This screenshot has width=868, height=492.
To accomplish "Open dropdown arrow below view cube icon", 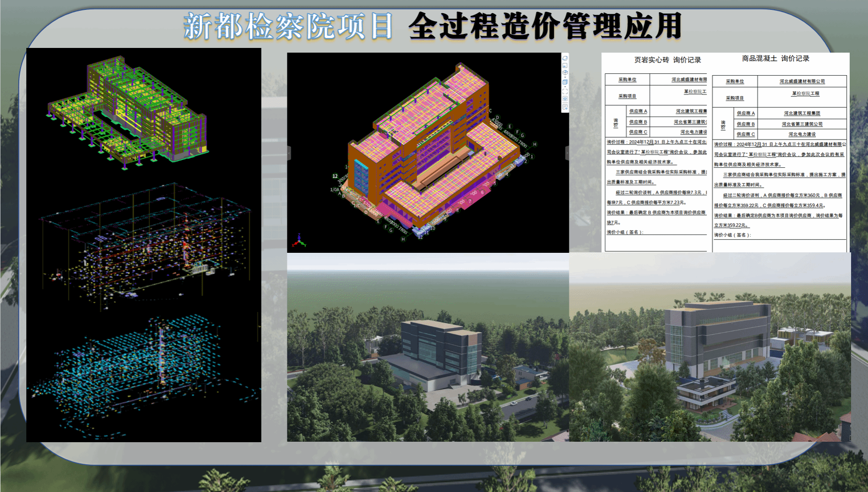I will click(565, 77).
